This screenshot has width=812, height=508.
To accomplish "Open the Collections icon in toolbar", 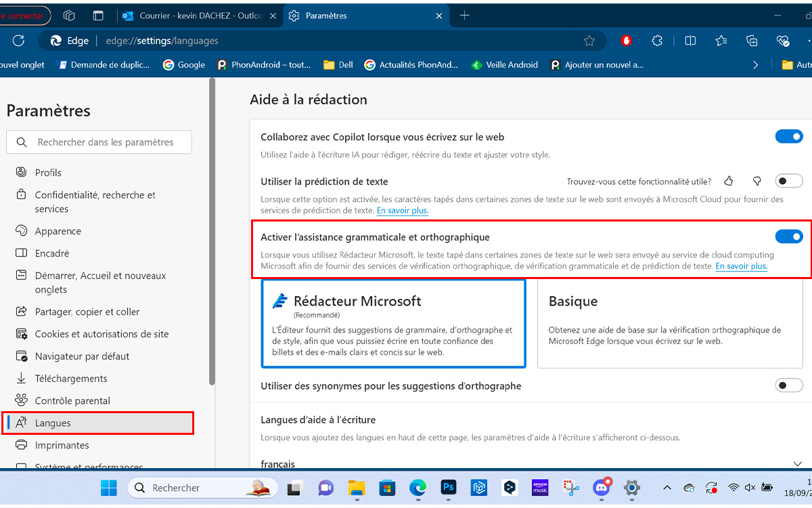I will click(752, 41).
